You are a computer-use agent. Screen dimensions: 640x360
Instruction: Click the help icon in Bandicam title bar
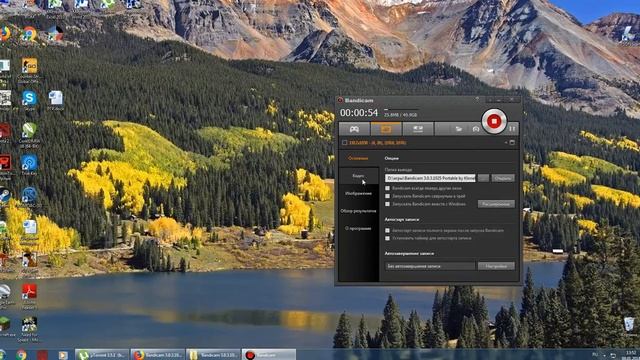[477, 99]
